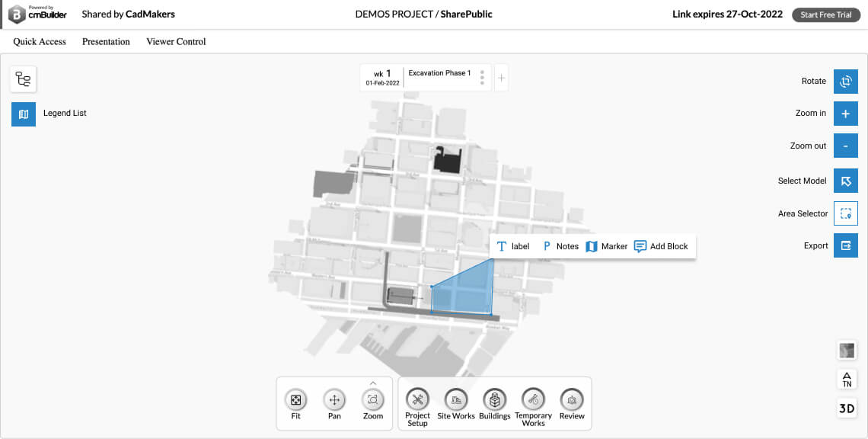Choose Add Block from popup toolbar

[x=660, y=246]
